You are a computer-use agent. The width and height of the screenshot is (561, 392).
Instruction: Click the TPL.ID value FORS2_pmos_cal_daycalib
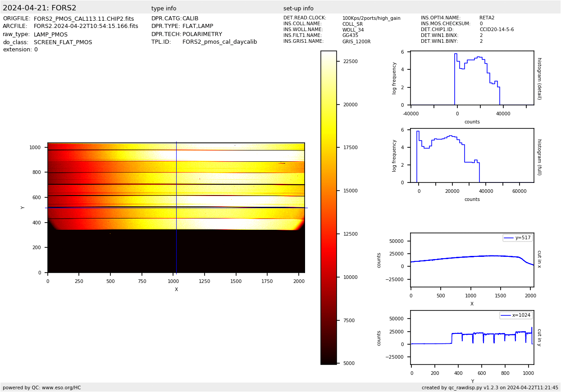point(219,42)
